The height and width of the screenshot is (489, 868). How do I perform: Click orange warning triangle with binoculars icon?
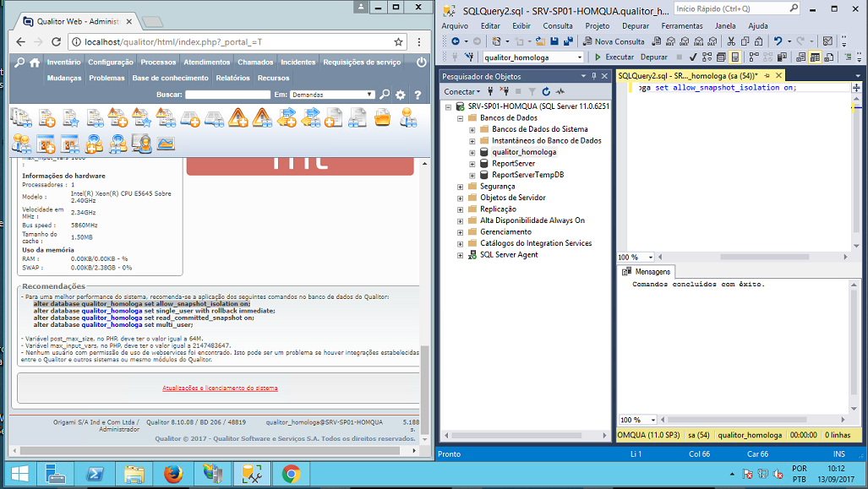262,118
